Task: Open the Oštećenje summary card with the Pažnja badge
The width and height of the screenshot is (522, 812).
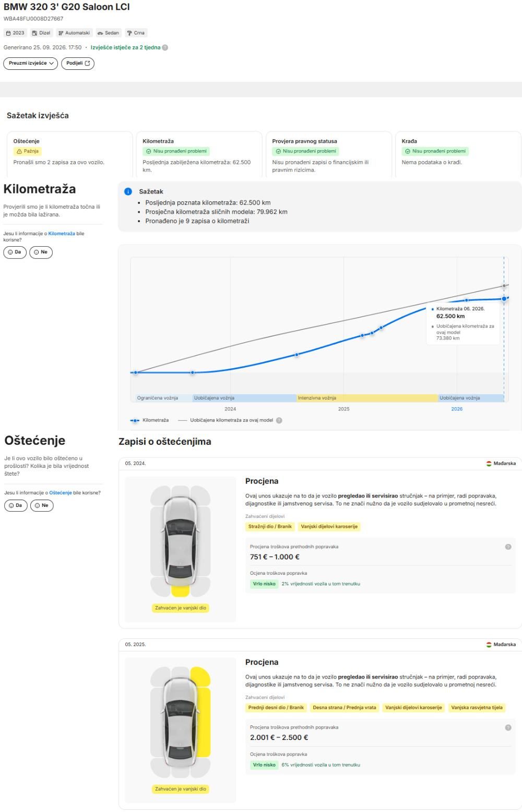Action: click(x=70, y=154)
